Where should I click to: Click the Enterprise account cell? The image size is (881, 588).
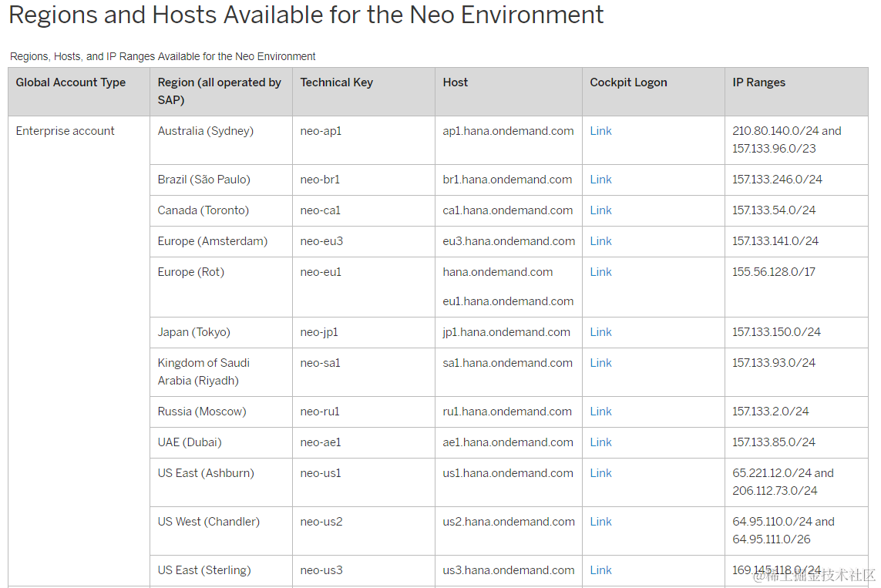66,131
